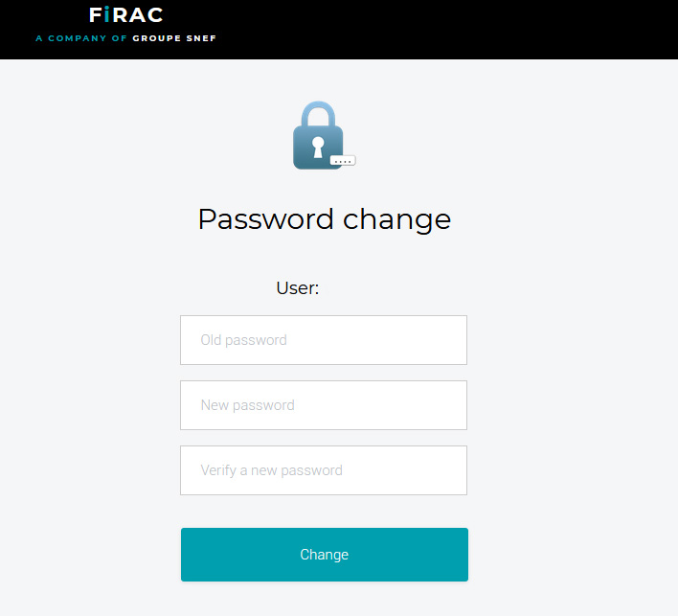Click the padlock's curved shackle
678x616 pixels.
point(318,113)
